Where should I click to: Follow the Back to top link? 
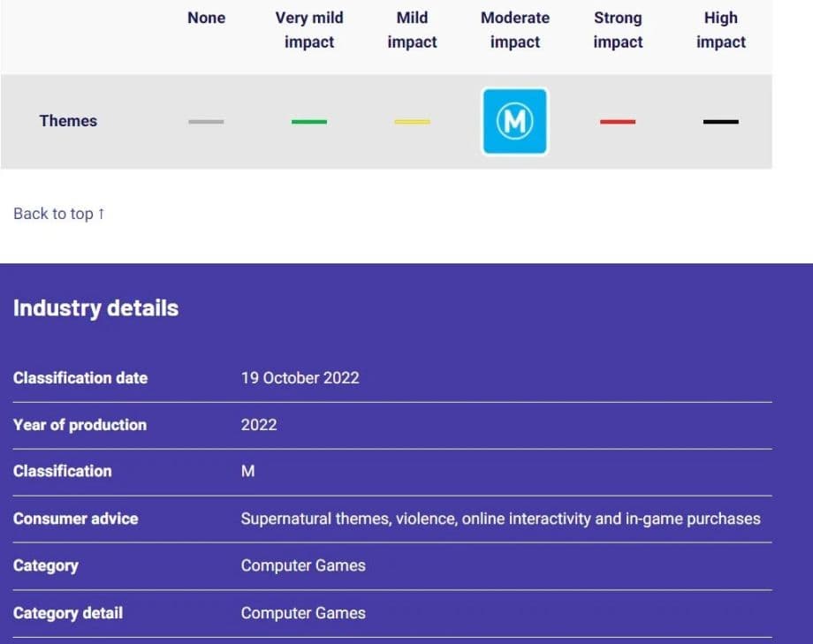(59, 214)
